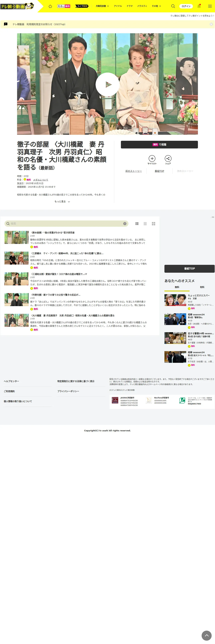Expand description with もっと見る

62,201
